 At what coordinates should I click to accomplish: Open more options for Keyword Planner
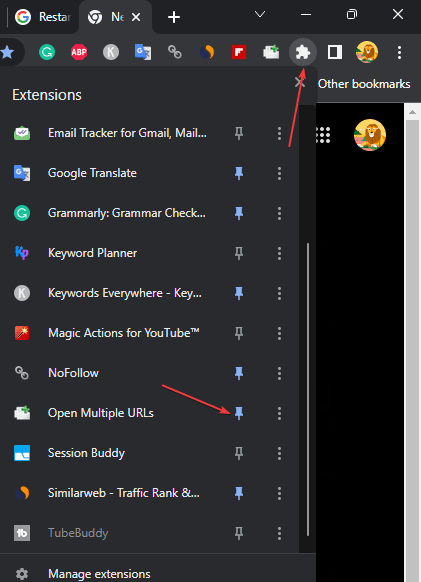pyautogui.click(x=280, y=253)
